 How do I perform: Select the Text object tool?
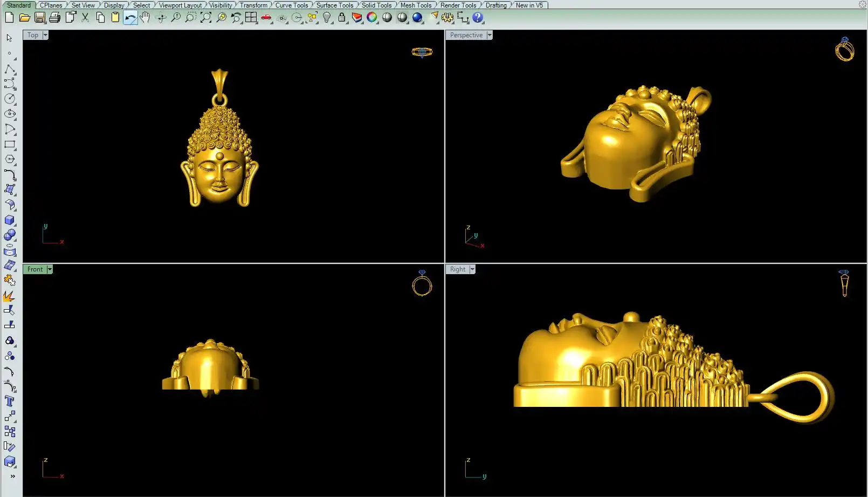tap(10, 401)
